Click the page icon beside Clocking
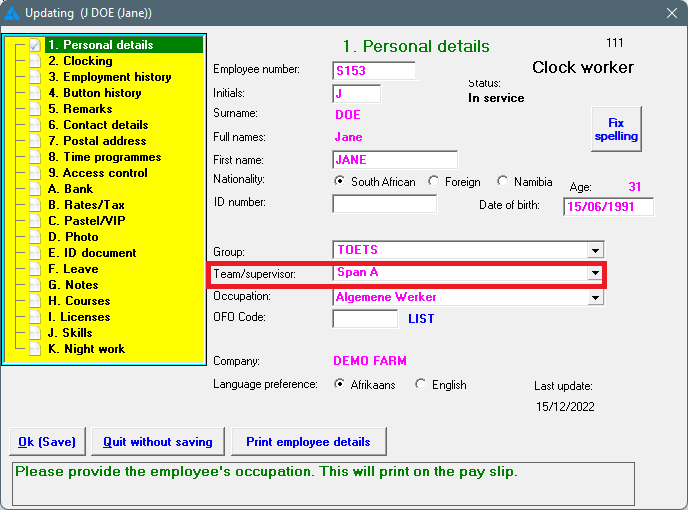This screenshot has height=510, width=688. pos(35,61)
